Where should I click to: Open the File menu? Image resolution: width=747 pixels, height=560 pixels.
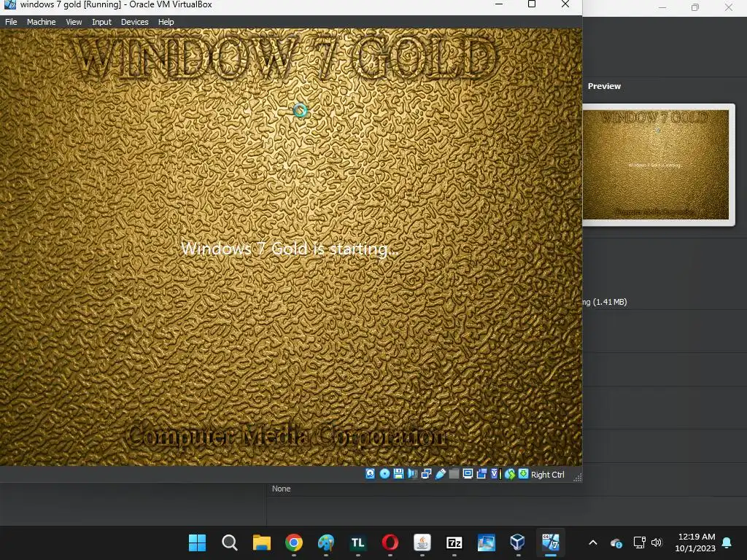(x=11, y=22)
